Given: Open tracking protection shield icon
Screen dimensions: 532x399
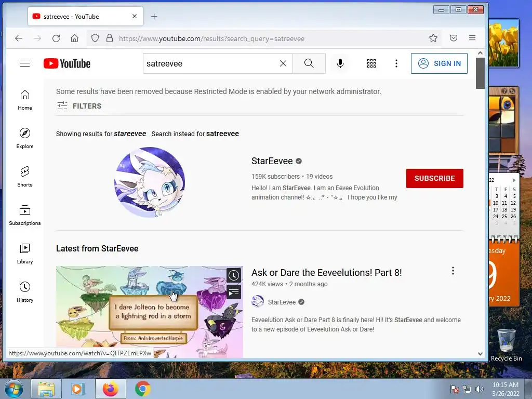Looking at the screenshot, I should [x=95, y=38].
